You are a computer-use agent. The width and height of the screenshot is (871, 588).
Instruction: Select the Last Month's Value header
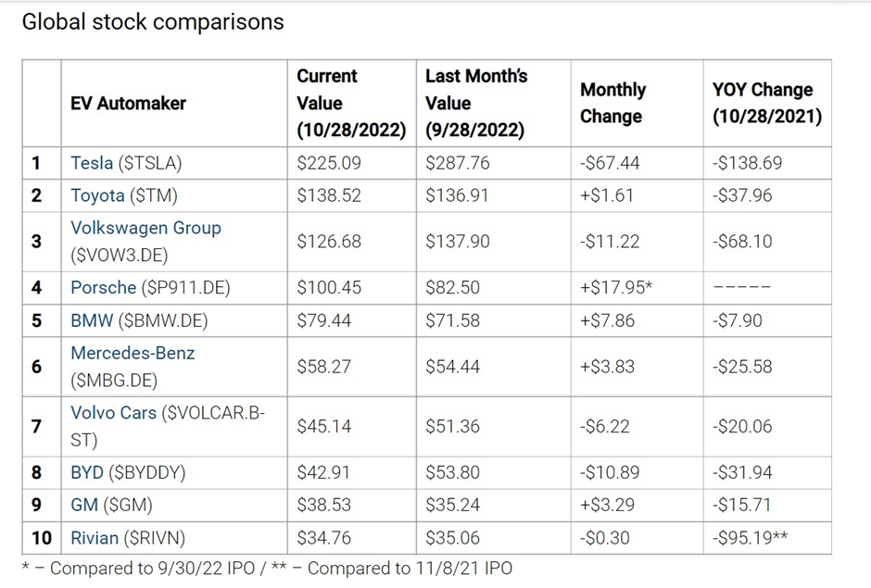[x=475, y=103]
